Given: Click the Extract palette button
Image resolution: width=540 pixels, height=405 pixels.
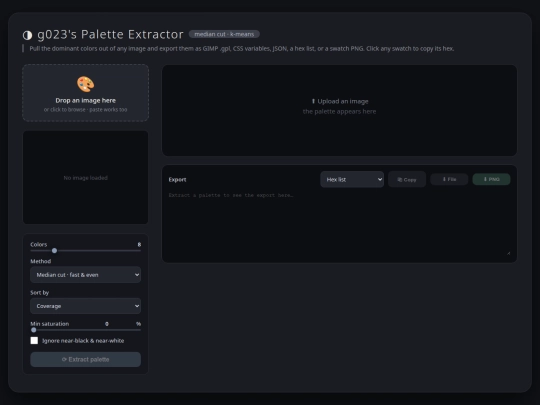Looking at the screenshot, I should pyautogui.click(x=85, y=359).
